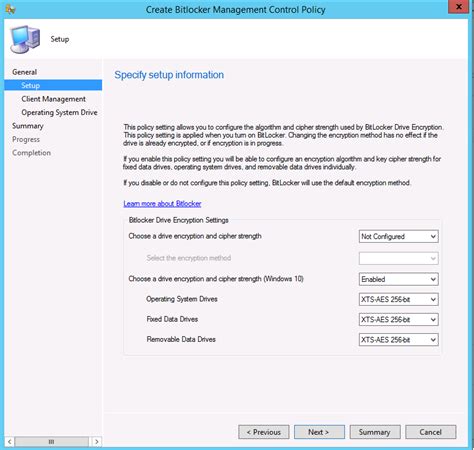The width and height of the screenshot is (474, 450).
Task: Click the Operating System Drives label
Action: pyautogui.click(x=182, y=299)
